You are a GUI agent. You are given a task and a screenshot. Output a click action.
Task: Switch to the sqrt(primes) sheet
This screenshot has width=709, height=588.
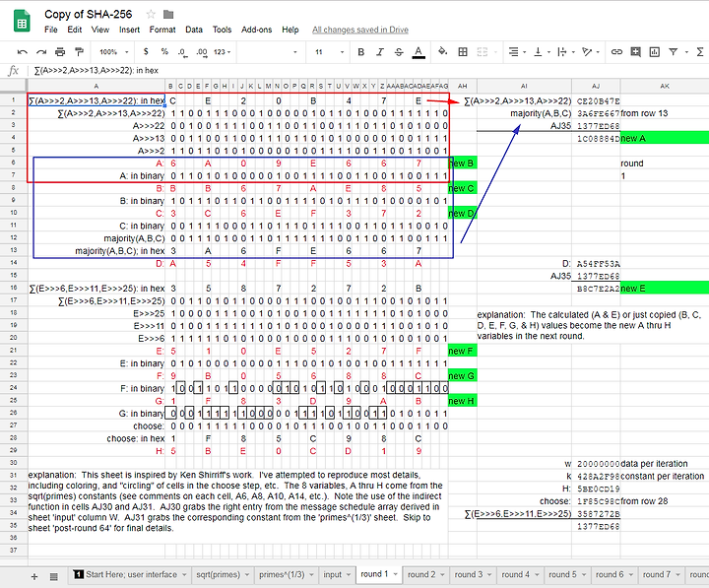(x=223, y=574)
